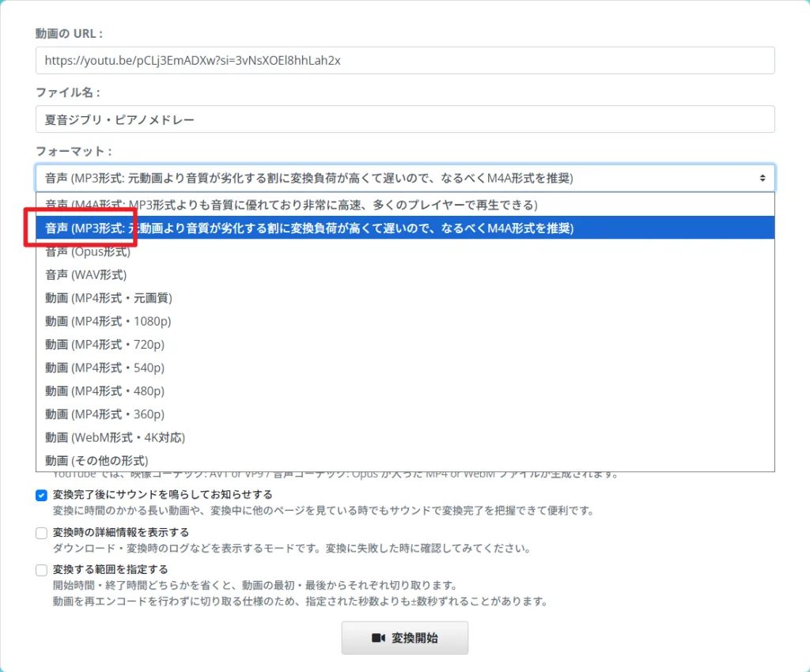
Task: Select 動画 (MP4形式・1080p) option
Action: tap(405, 321)
